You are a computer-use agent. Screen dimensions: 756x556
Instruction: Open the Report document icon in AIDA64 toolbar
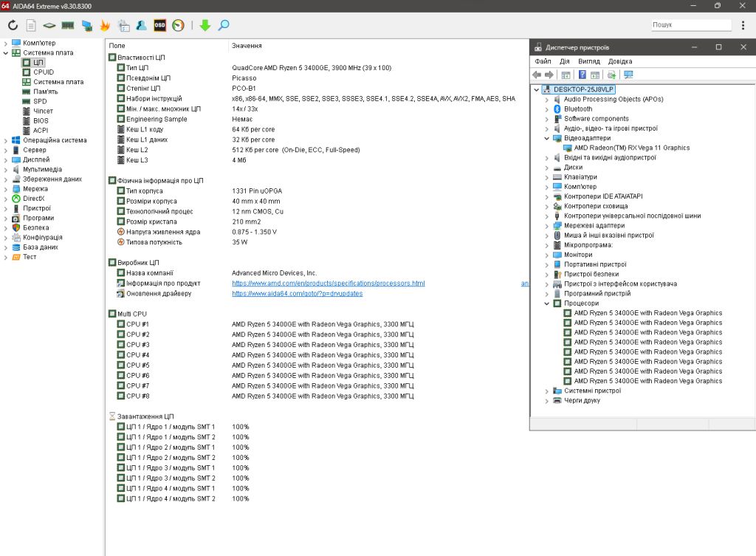31,25
